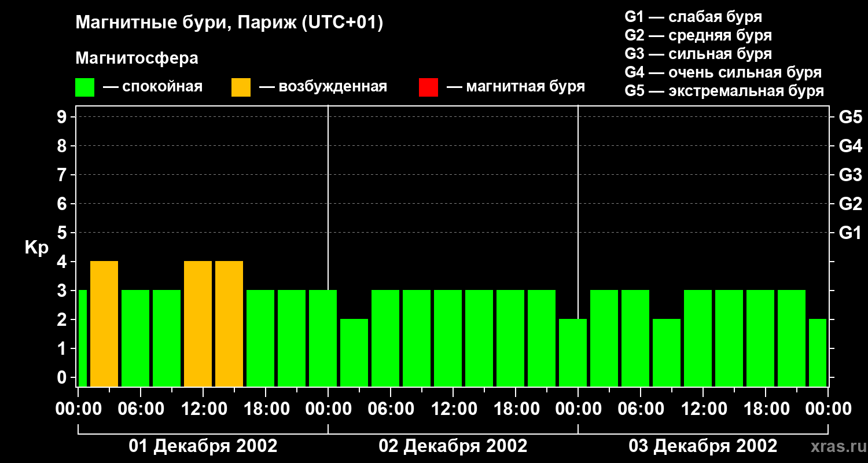The width and height of the screenshot is (868, 463).
Task: Click the red 'магнитная буря' legend swatch
Action: (428, 87)
